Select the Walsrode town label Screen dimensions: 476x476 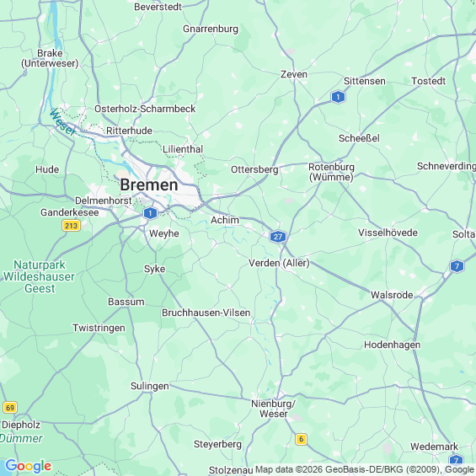392,295
